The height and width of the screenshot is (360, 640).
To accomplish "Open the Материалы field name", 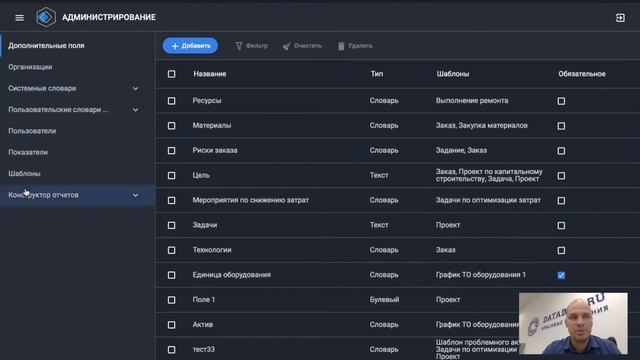I will tap(212, 125).
